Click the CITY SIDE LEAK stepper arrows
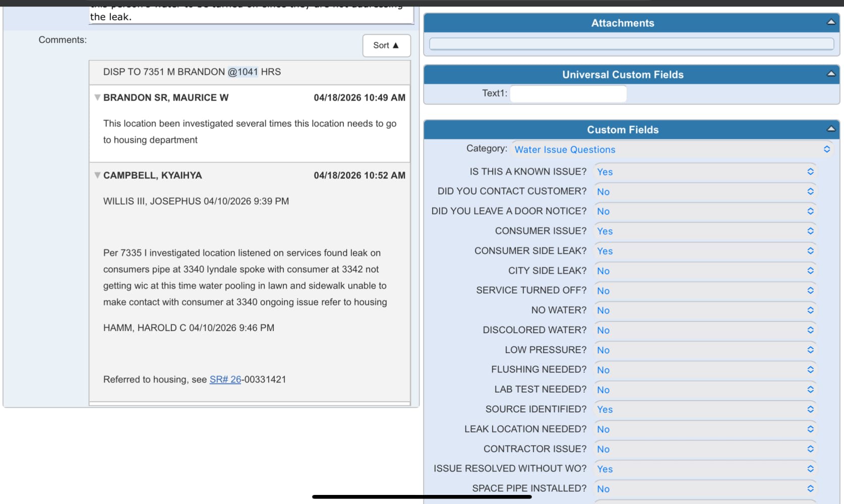 tap(810, 271)
